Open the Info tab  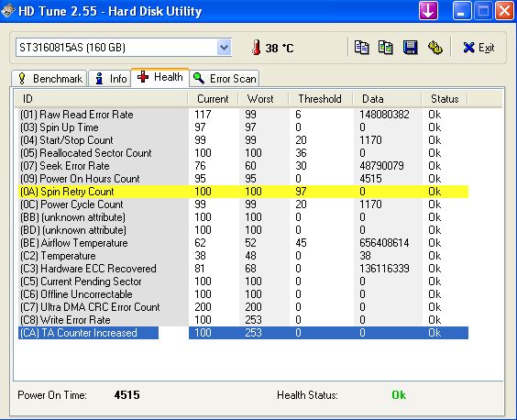pos(110,79)
